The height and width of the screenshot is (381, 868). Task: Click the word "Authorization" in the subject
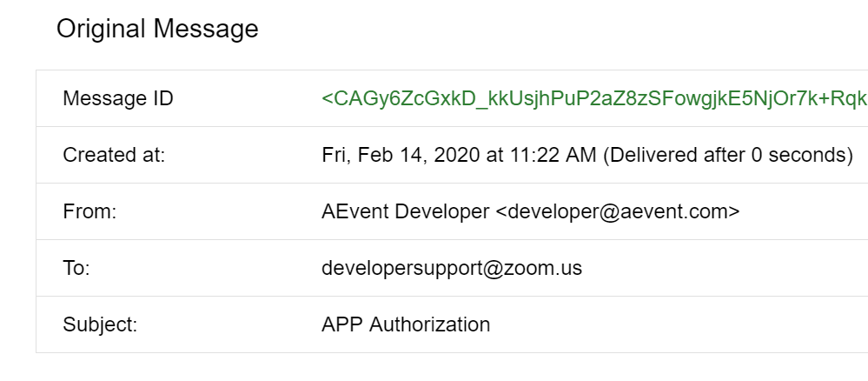tap(430, 324)
